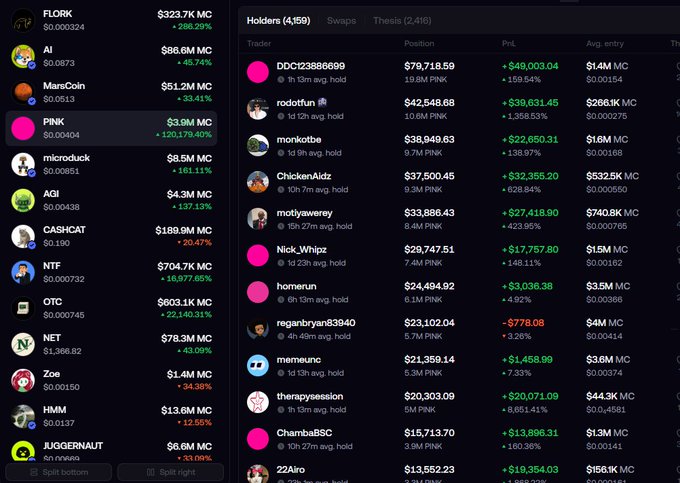
Task: Select the AI token shiba avatar
Action: (x=23, y=56)
